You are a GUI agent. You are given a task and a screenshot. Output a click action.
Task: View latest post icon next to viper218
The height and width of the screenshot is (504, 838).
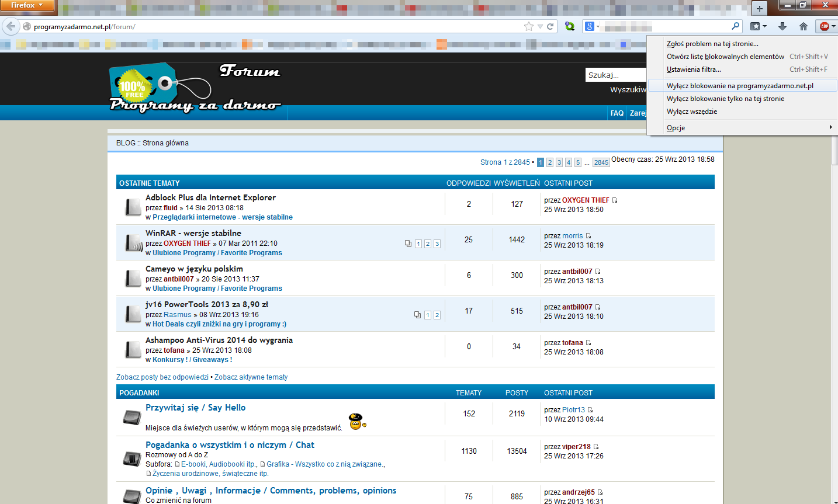click(x=596, y=447)
